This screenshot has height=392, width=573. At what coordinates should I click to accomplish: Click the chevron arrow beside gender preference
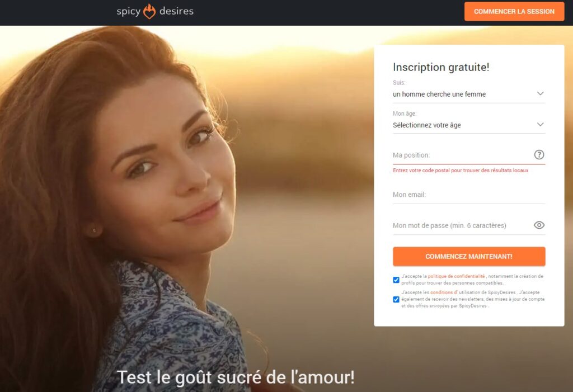click(x=540, y=93)
